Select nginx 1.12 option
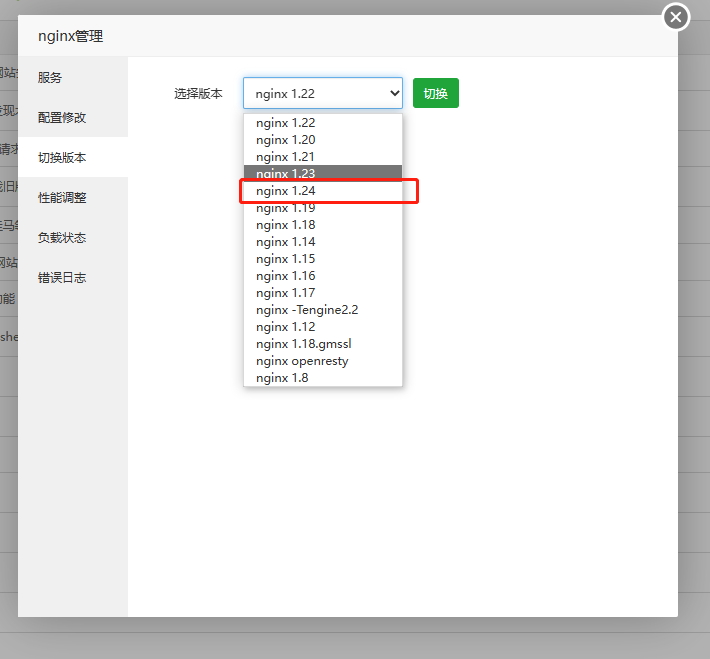Image resolution: width=710 pixels, height=659 pixels. pyautogui.click(x=323, y=327)
